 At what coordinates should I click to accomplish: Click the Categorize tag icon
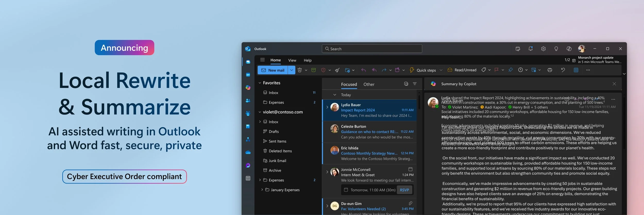click(484, 70)
